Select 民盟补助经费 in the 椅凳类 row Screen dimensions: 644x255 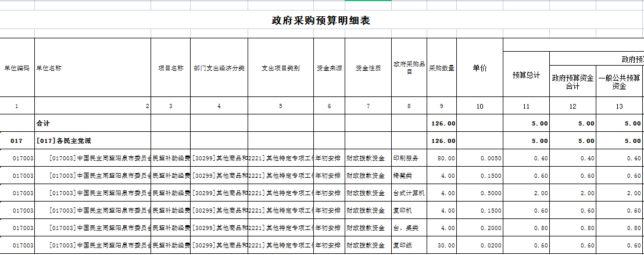170,175
